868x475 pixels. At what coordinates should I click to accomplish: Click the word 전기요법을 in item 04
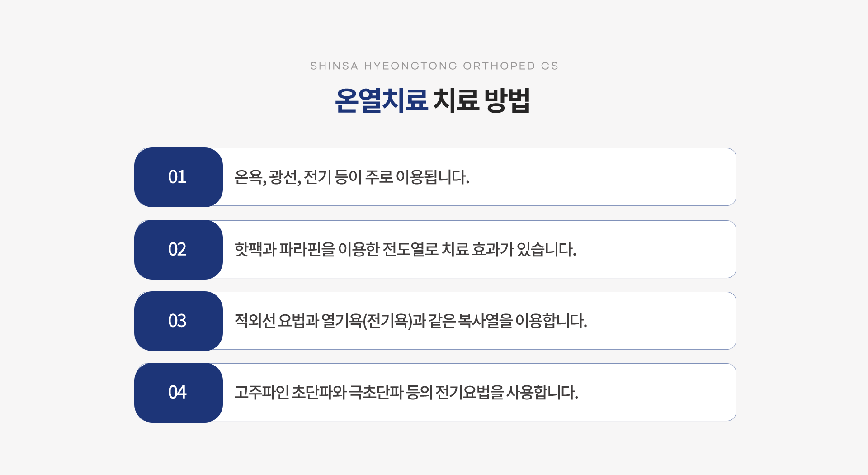[x=469, y=392]
